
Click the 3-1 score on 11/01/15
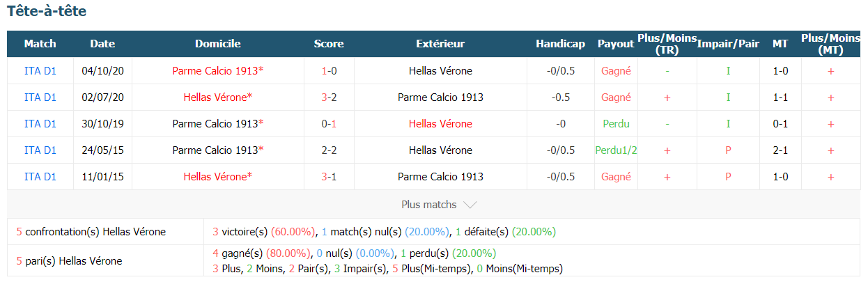coord(329,177)
